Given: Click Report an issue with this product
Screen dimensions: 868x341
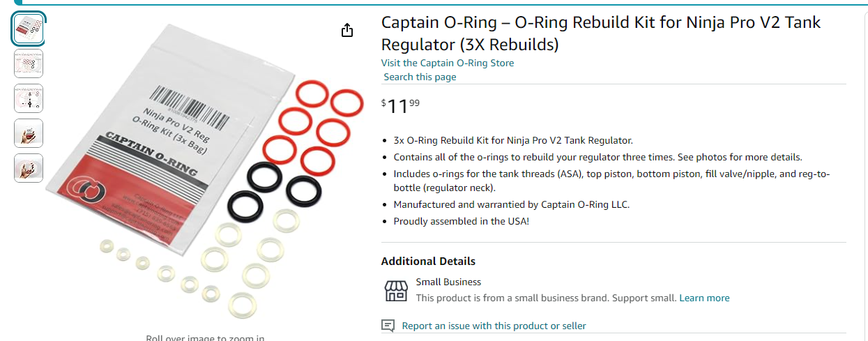Looking at the screenshot, I should (x=494, y=326).
